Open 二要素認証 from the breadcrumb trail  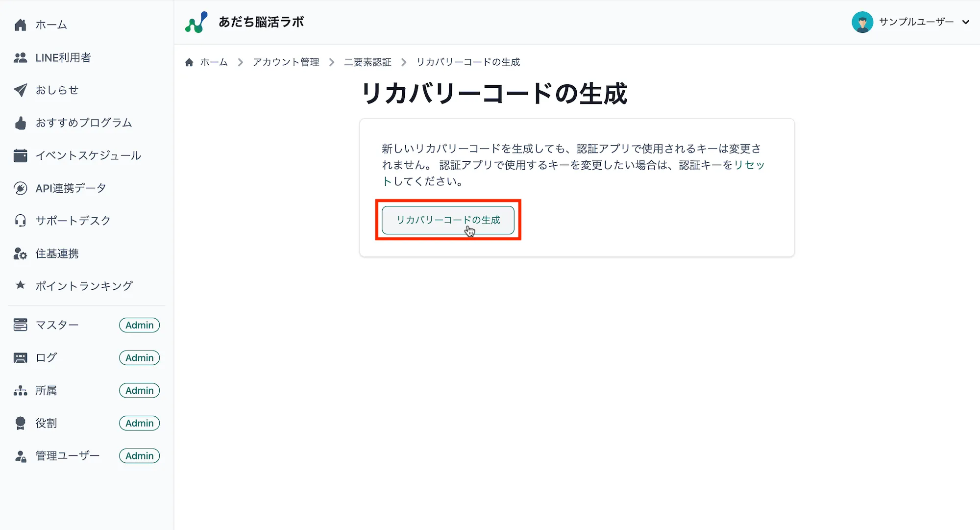pyautogui.click(x=367, y=62)
